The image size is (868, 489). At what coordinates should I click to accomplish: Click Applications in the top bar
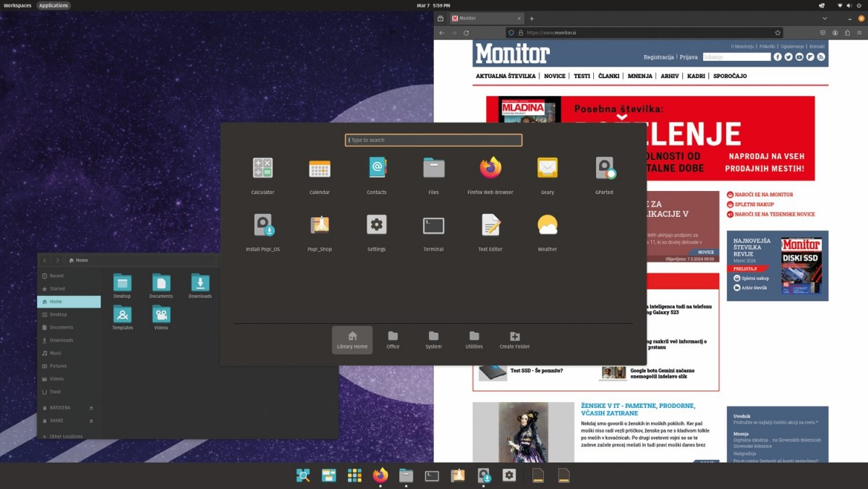pyautogui.click(x=54, y=5)
